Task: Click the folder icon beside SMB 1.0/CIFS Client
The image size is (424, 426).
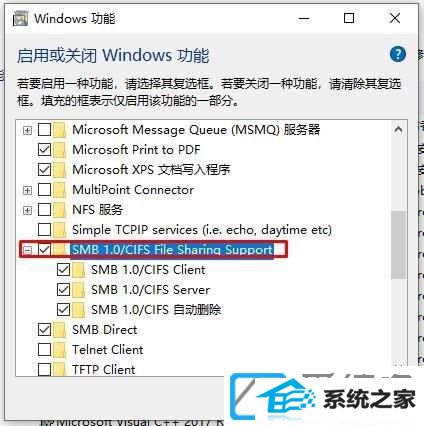Action: click(79, 270)
